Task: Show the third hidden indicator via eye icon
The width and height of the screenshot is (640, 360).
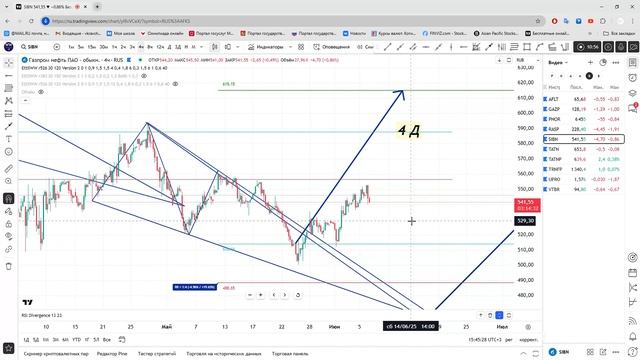Action: pyautogui.click(x=175, y=84)
